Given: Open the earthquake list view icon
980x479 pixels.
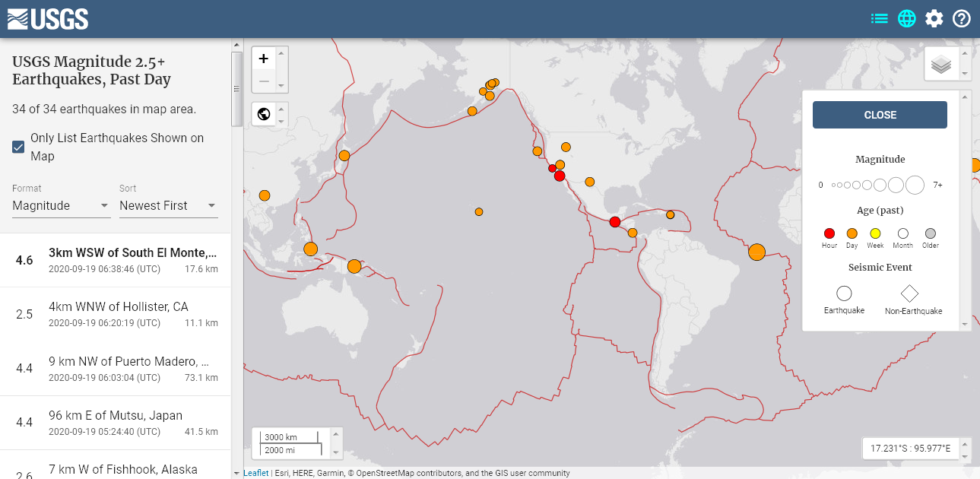Looking at the screenshot, I should coord(880,18).
